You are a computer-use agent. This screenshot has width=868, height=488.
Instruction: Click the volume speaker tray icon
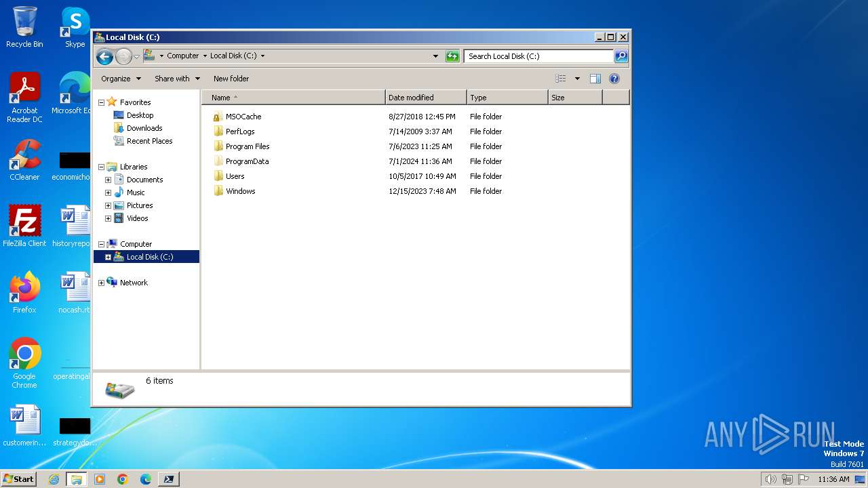pos(770,479)
